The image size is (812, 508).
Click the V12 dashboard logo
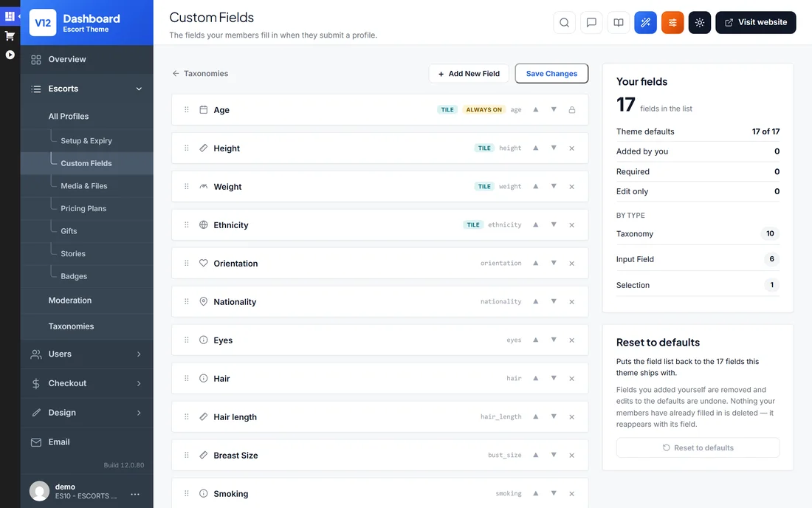[43, 23]
